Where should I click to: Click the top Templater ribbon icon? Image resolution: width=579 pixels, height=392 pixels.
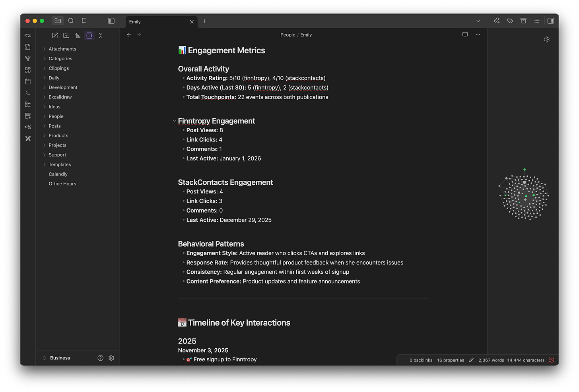coord(28,35)
